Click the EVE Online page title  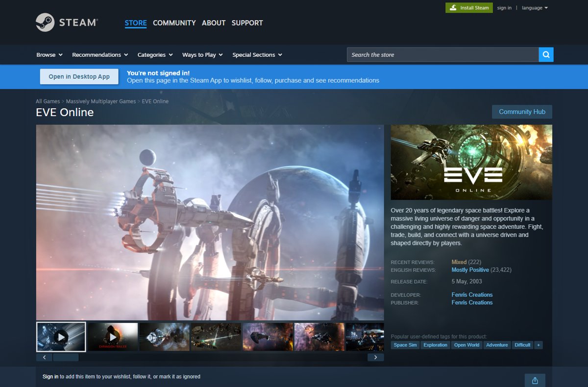65,112
